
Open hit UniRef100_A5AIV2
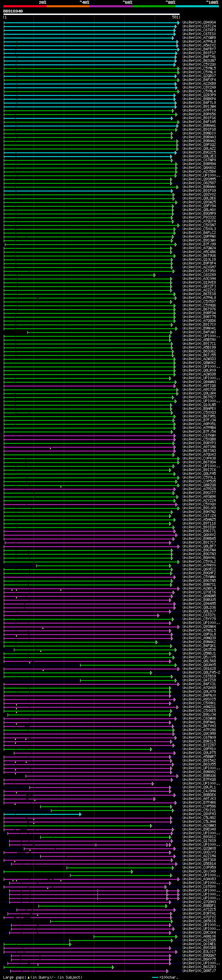point(199,45)
